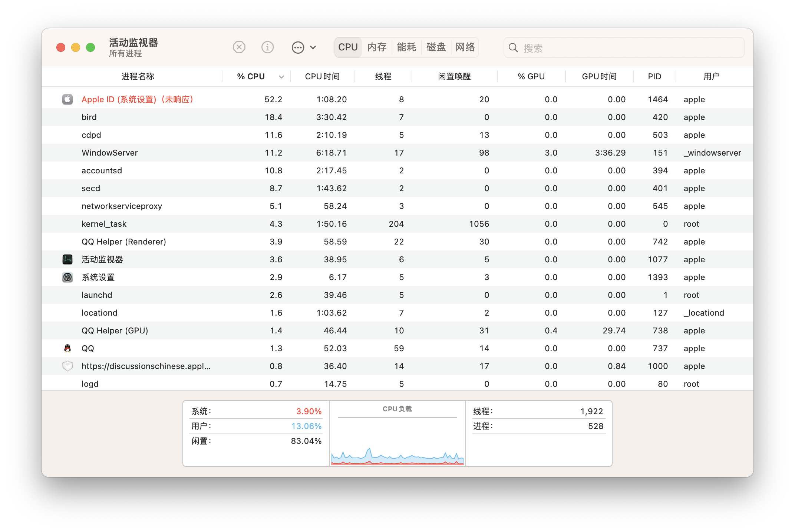Click the ellipsis more-actions icon
The image size is (795, 532).
[x=298, y=47]
